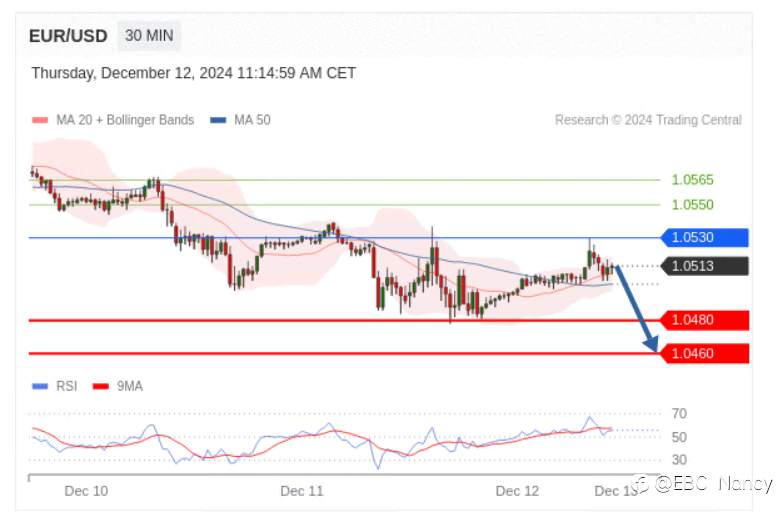This screenshot has width=782, height=517.
Task: Click the EUR/USD chart title
Action: (x=68, y=36)
